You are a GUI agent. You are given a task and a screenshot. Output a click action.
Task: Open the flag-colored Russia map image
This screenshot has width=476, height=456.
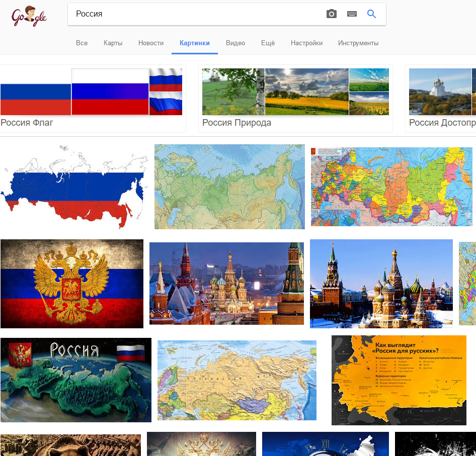tap(74, 187)
